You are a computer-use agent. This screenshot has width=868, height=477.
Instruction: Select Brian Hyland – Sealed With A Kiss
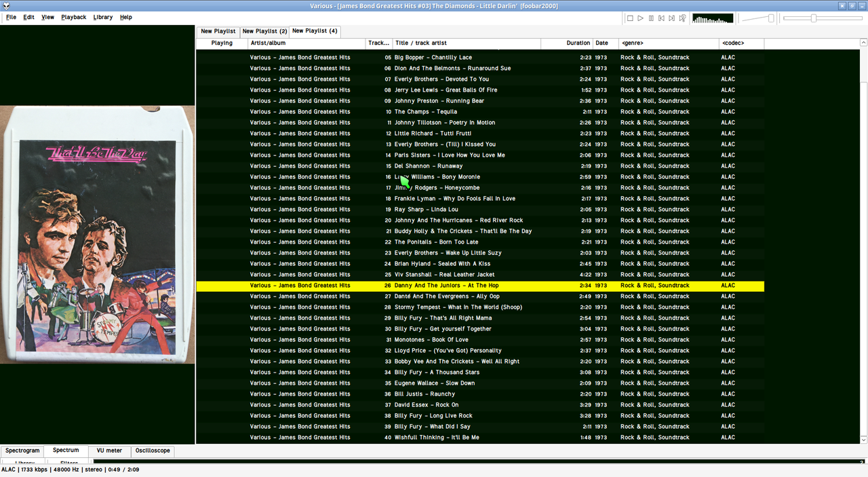(480, 264)
